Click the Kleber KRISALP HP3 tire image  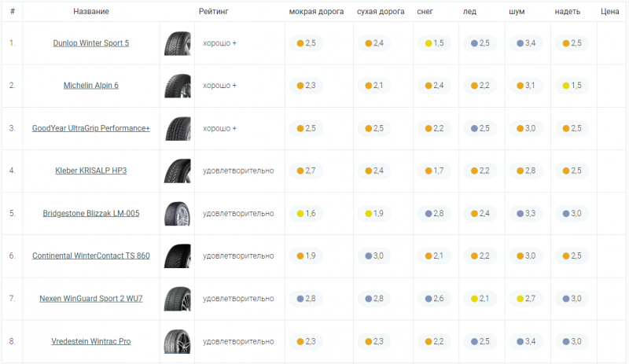177,171
